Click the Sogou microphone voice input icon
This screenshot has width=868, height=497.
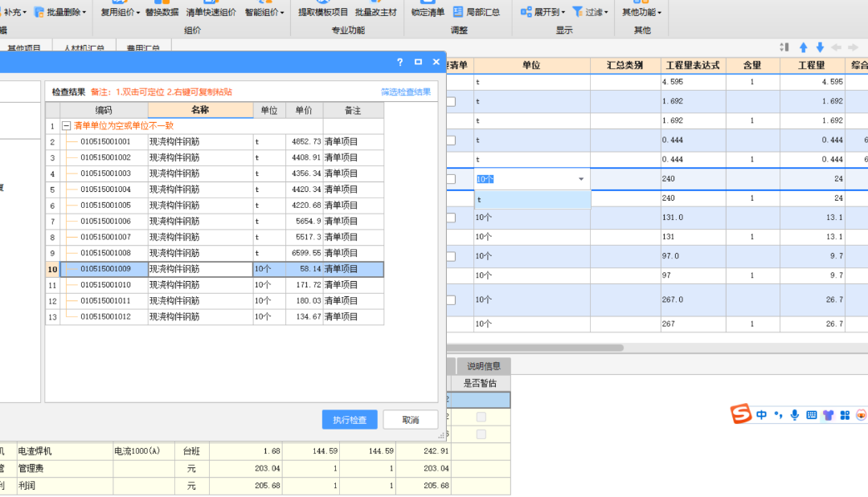tap(795, 414)
